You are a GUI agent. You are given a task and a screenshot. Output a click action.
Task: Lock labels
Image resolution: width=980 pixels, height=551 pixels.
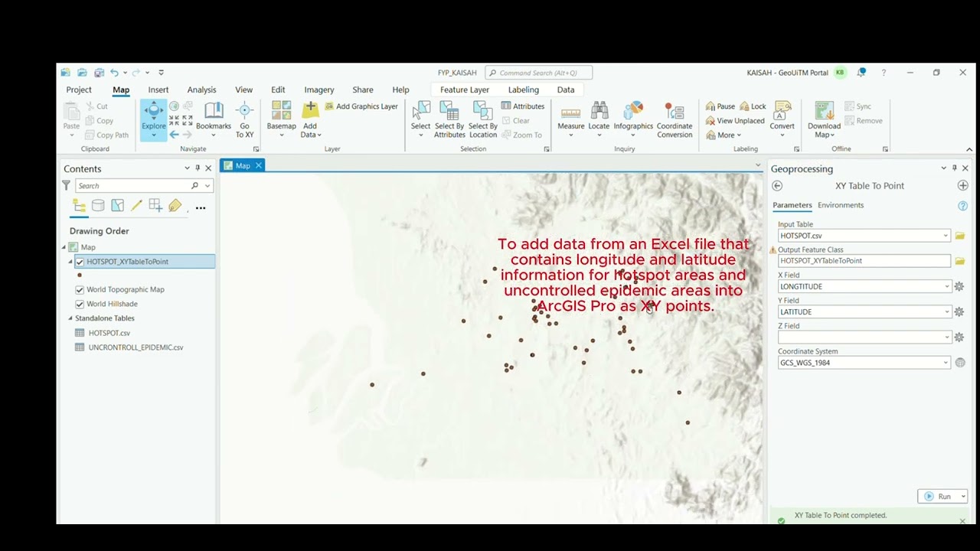753,106
